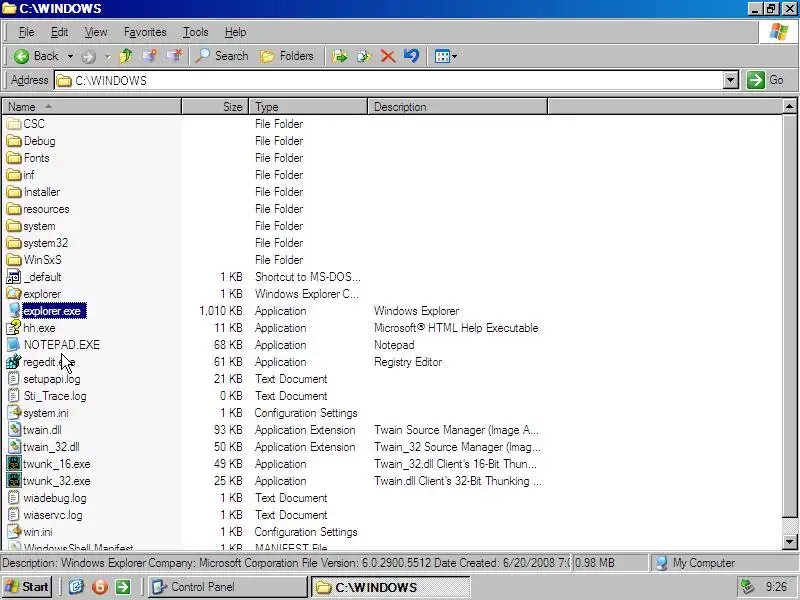Click the setupapi.log file name
The height and width of the screenshot is (600, 800).
tap(52, 379)
